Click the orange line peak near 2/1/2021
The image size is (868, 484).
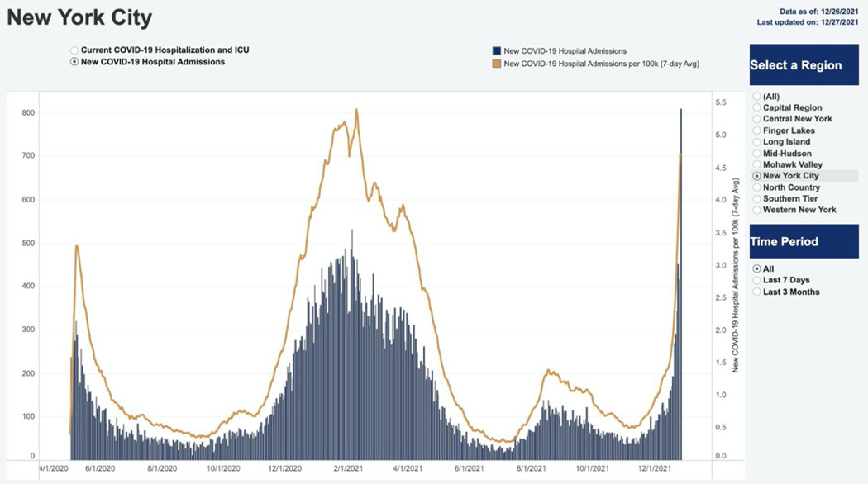pos(356,110)
